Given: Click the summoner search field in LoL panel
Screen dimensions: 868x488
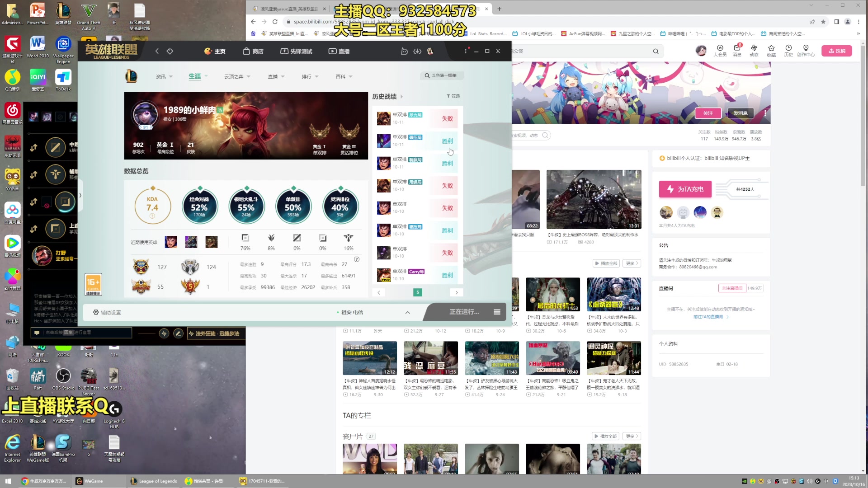Looking at the screenshot, I should click(442, 75).
